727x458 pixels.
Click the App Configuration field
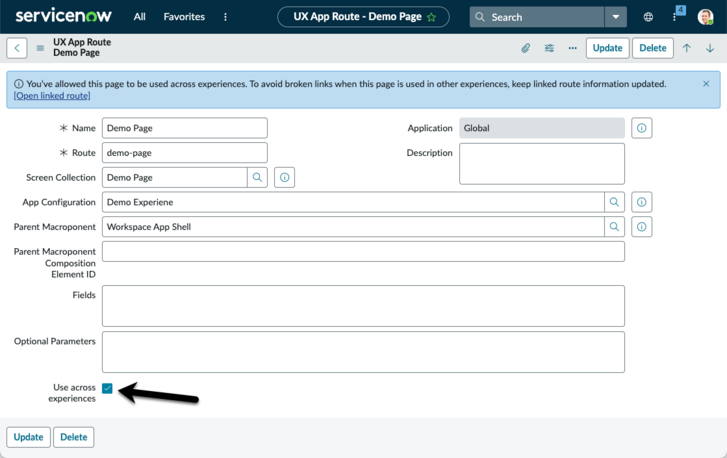[x=353, y=202]
